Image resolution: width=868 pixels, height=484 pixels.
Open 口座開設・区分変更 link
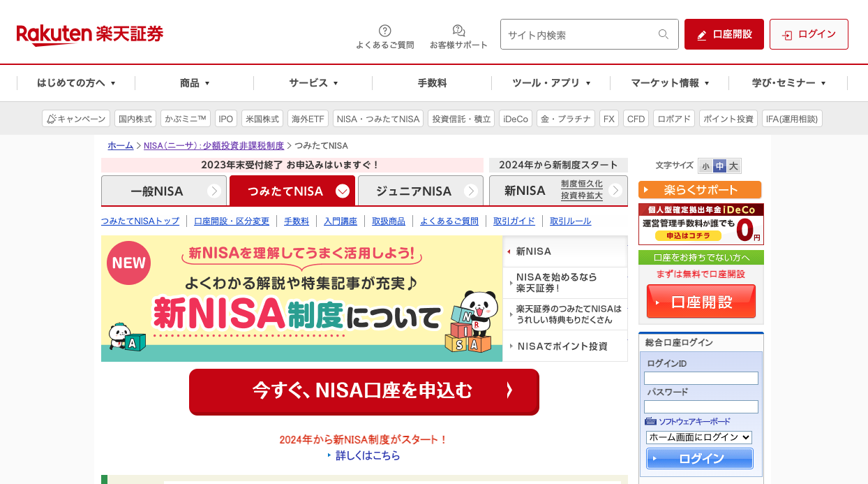(232, 221)
